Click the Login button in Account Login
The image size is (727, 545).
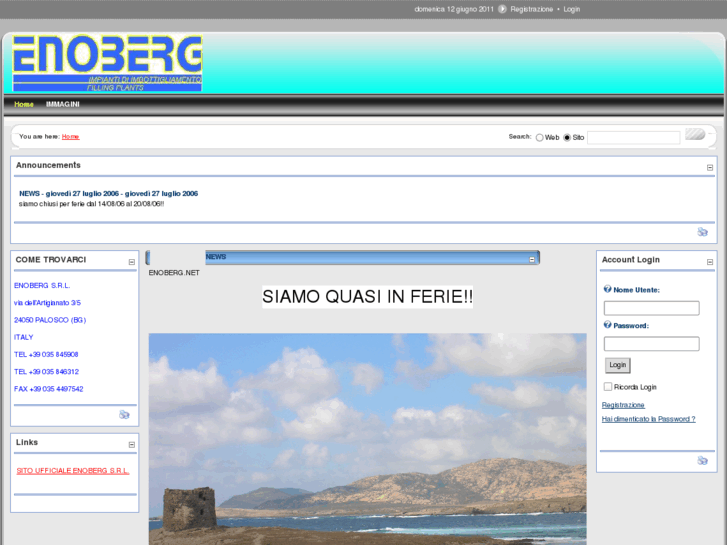pyautogui.click(x=618, y=365)
